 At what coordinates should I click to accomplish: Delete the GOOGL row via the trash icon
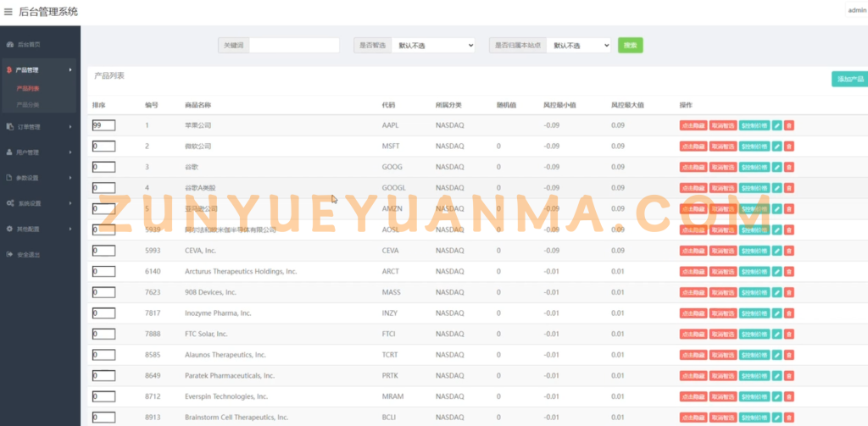click(789, 188)
